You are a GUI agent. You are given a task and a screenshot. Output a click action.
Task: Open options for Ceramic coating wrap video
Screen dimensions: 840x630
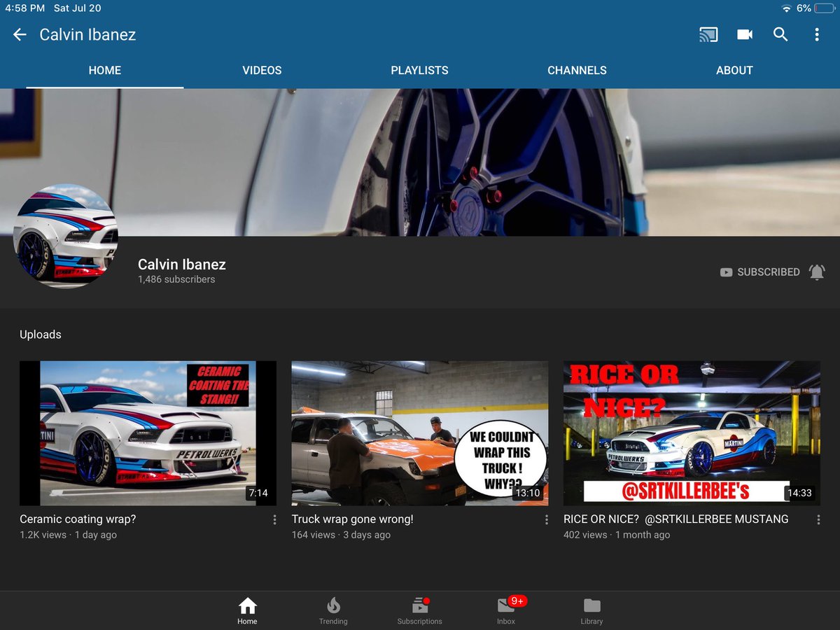click(x=274, y=520)
